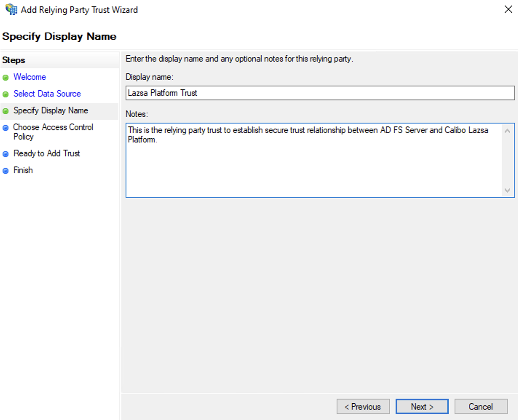This screenshot has width=518, height=420.
Task: Click blue bullet beside Finish
Action: tap(5, 171)
